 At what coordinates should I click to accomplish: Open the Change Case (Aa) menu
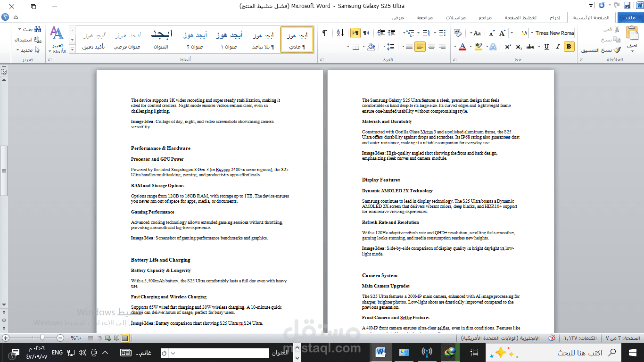[476, 33]
